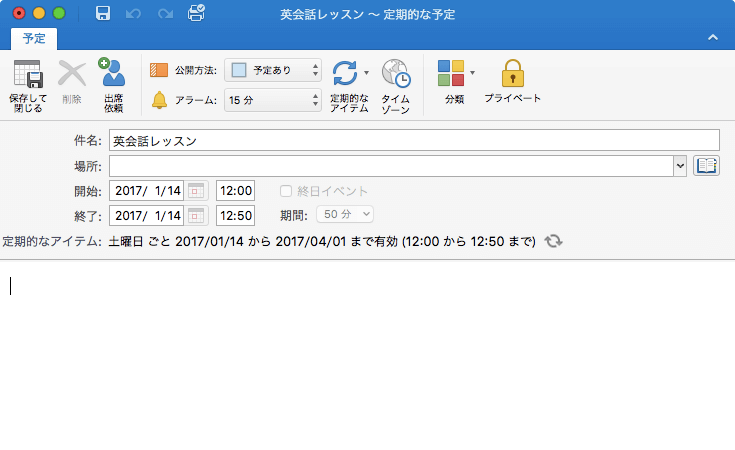Image resolution: width=735 pixels, height=450 pixels.
Task: Toggle the 終日イベント all-day checkbox
Action: click(x=285, y=191)
